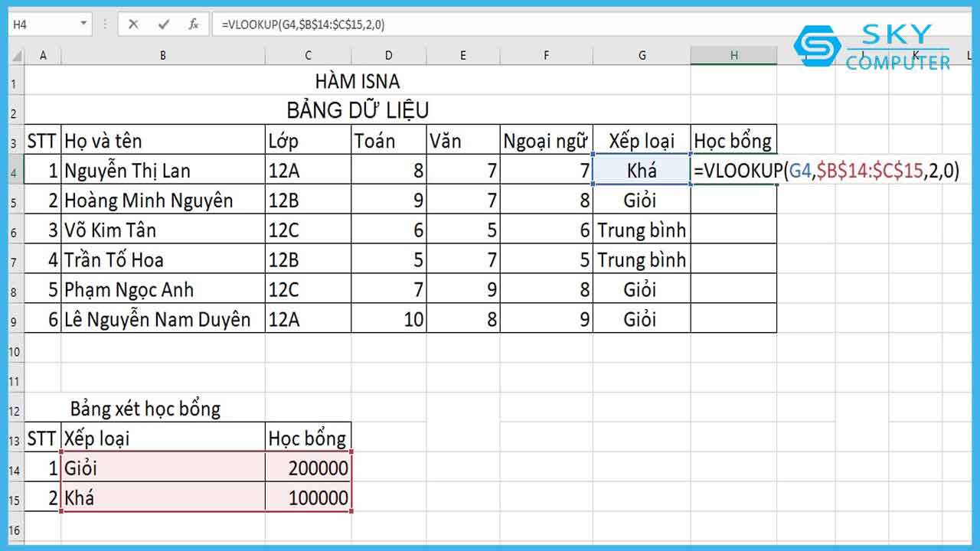Click the cell Lê Nguyễn Nam Duyên
Image resolution: width=980 pixels, height=551 pixels.
[x=163, y=319]
